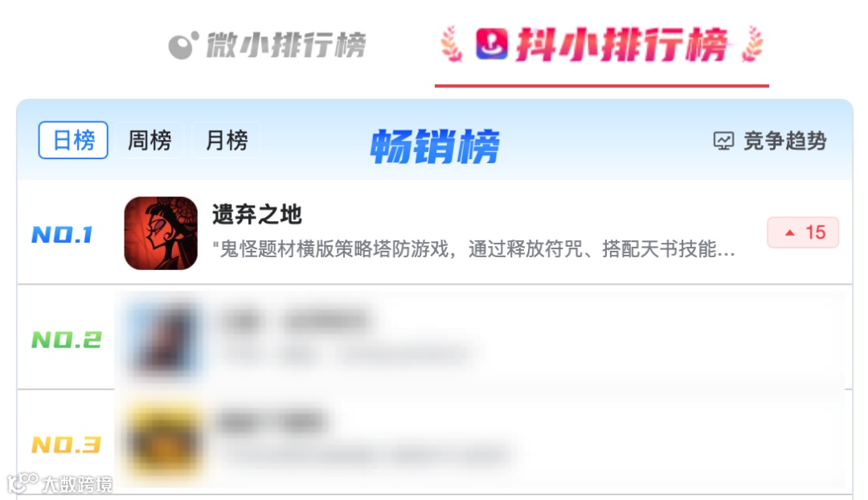Click the Douyin mini-game logo icon
The height and width of the screenshot is (500, 868).
[492, 44]
